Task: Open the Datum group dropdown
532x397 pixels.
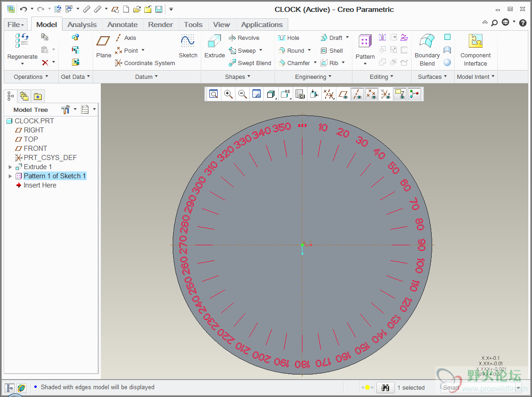Action: tap(147, 77)
